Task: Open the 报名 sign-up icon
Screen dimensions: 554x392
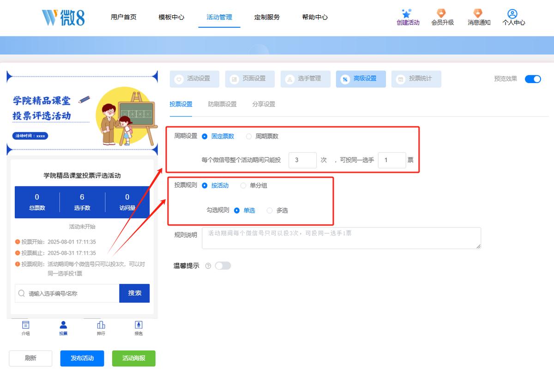Action: pyautogui.click(x=138, y=325)
